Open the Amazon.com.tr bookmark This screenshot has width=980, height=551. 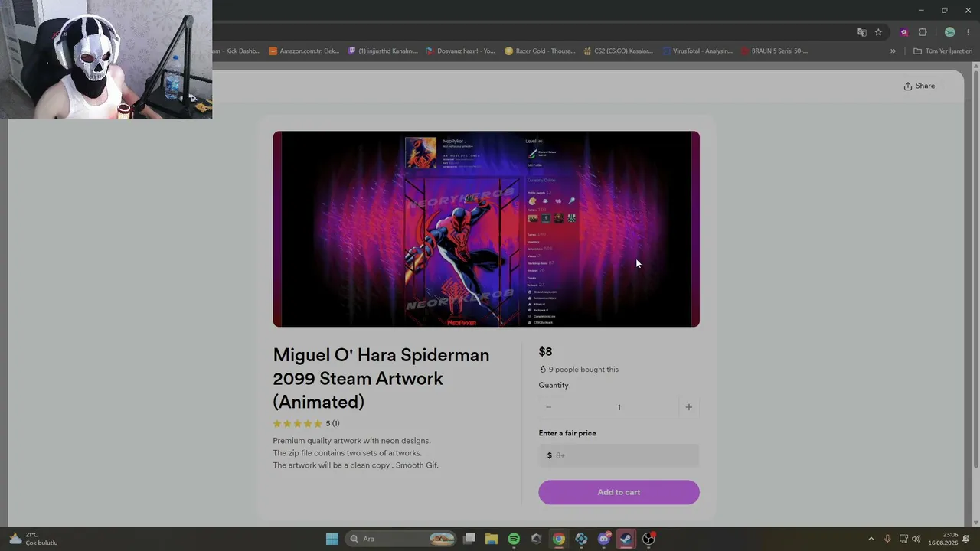(x=304, y=51)
